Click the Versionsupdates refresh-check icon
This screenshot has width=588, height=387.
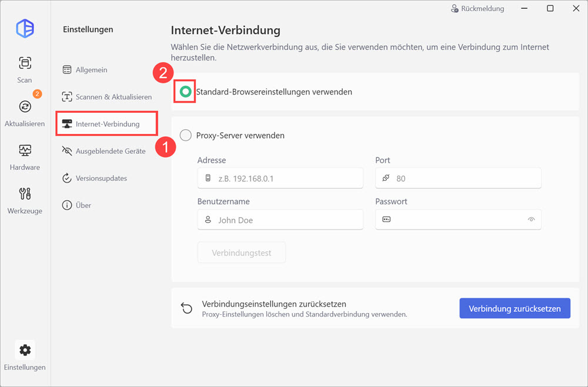pyautogui.click(x=67, y=178)
